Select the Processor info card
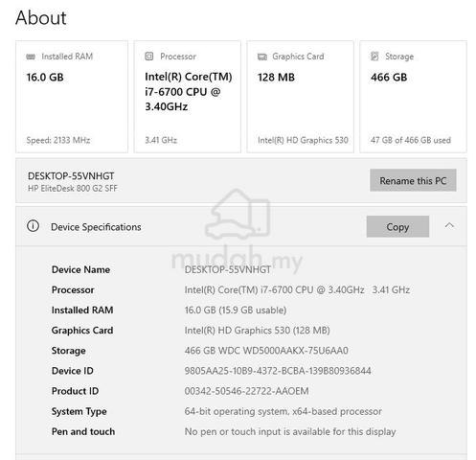The width and height of the screenshot is (476, 460). click(x=188, y=97)
